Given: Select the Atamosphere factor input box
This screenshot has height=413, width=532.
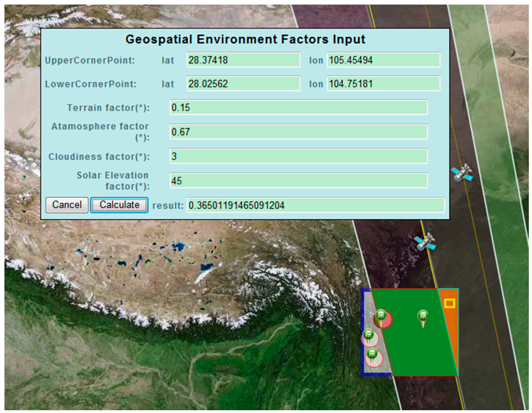Looking at the screenshot, I should tap(298, 132).
